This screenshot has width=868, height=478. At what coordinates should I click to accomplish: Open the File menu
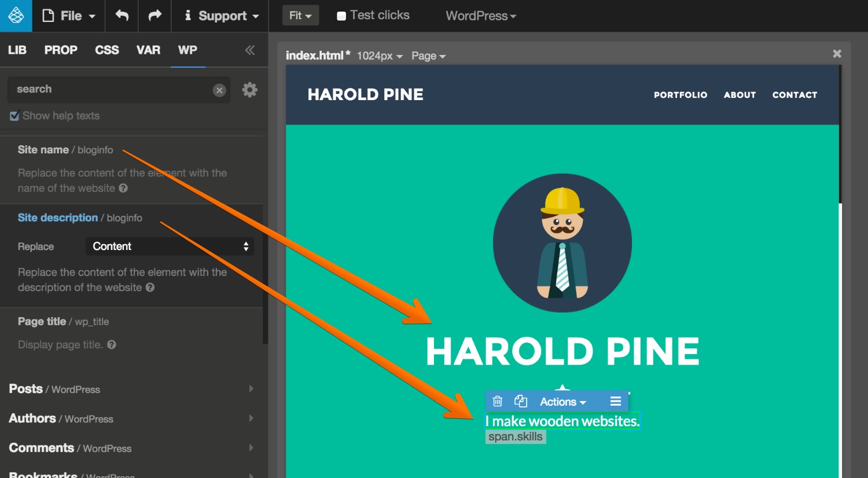(x=69, y=16)
